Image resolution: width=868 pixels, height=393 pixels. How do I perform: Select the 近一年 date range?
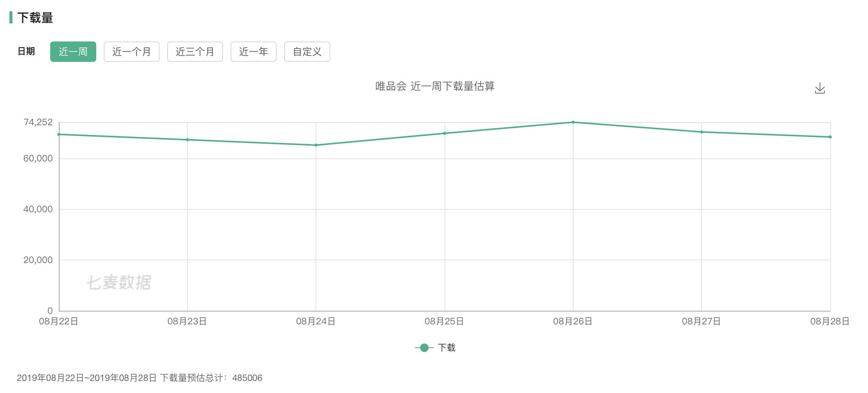tap(253, 52)
